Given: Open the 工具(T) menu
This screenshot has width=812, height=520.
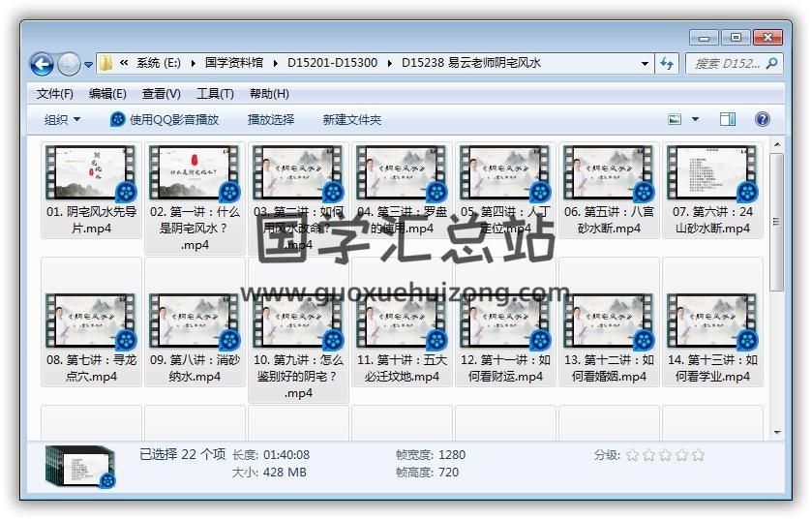Looking at the screenshot, I should [x=215, y=94].
